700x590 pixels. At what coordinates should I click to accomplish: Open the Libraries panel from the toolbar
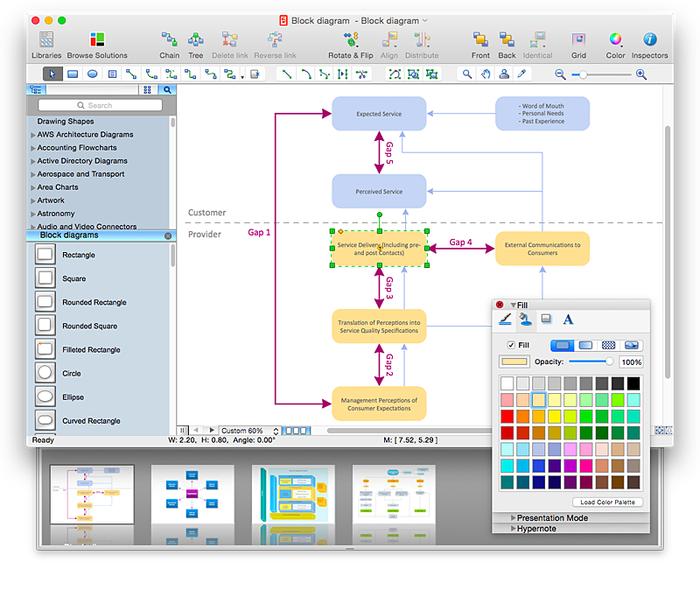pyautogui.click(x=45, y=40)
